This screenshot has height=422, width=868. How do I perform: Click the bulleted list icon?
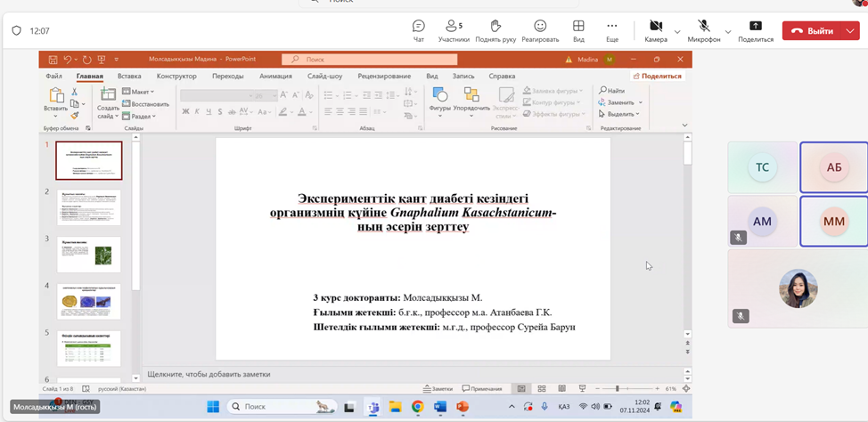[329, 95]
